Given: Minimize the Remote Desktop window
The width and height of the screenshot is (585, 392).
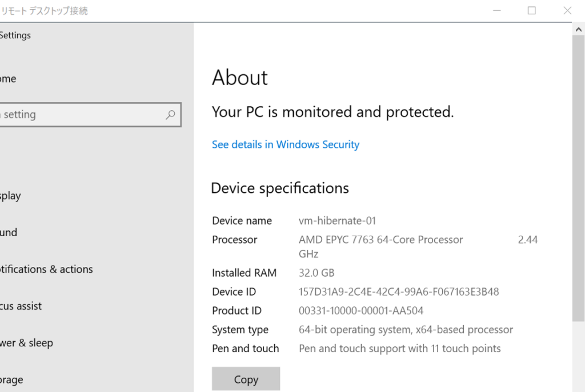Looking at the screenshot, I should 497,11.
